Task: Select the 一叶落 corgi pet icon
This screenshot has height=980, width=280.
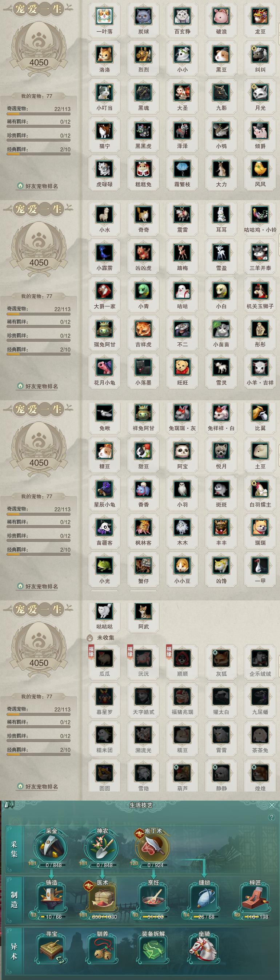Action: pos(104,16)
